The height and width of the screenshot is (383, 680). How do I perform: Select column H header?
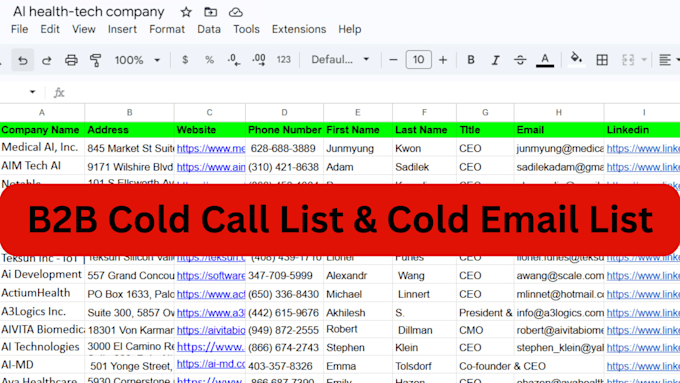[x=559, y=113]
